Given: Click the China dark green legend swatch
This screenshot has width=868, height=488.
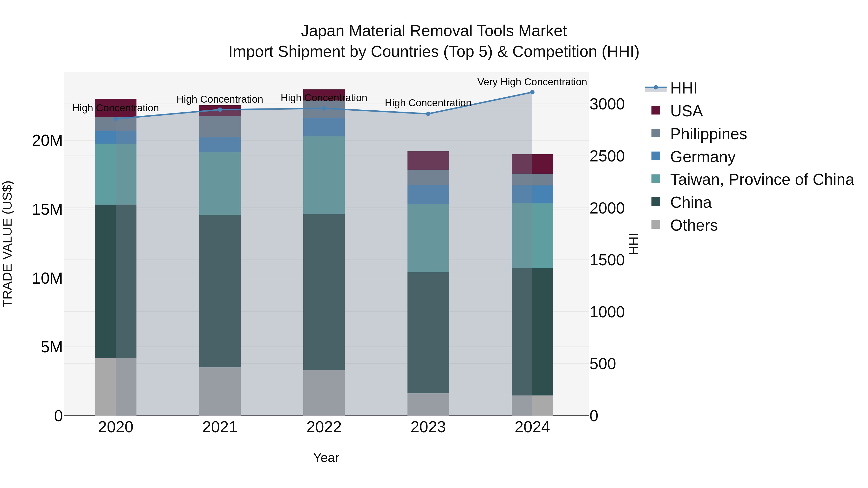Looking at the screenshot, I should [656, 202].
